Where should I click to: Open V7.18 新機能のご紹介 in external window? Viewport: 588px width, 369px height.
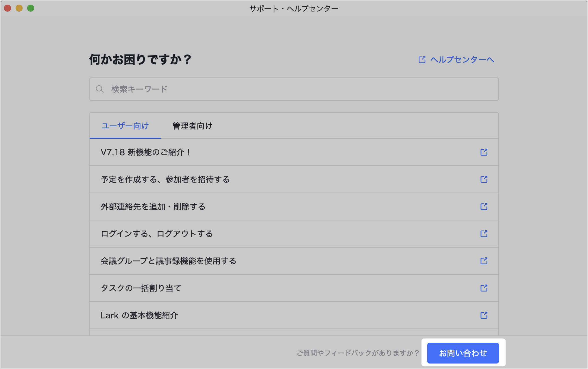484,152
